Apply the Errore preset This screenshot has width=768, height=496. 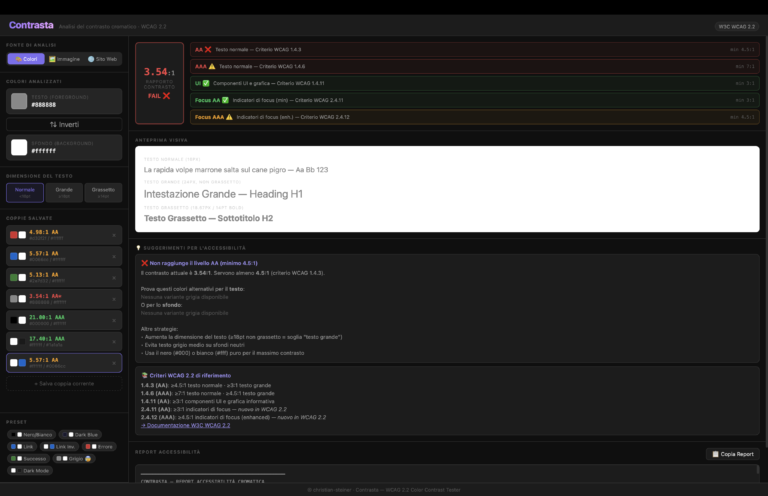pyautogui.click(x=103, y=446)
